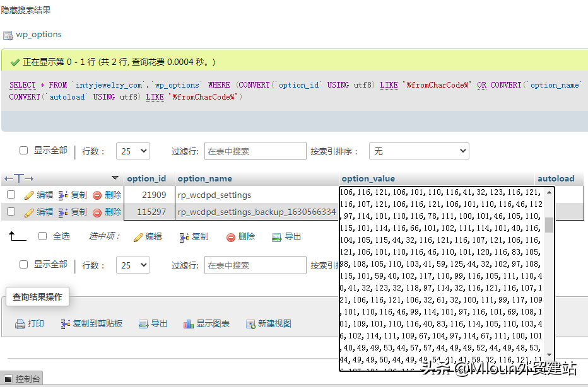The image size is (588, 387).
Task: Click 复制 link for row 115297
Action: tap(79, 212)
